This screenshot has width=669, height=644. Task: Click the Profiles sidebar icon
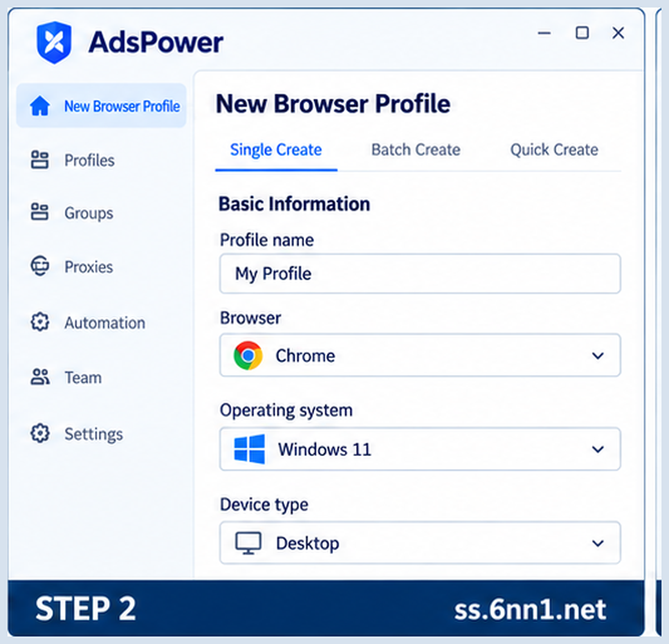[40, 160]
